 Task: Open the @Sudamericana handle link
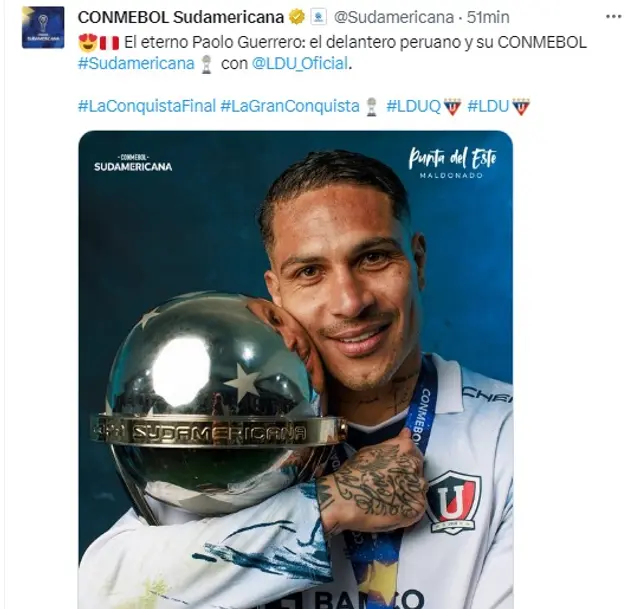(x=394, y=17)
